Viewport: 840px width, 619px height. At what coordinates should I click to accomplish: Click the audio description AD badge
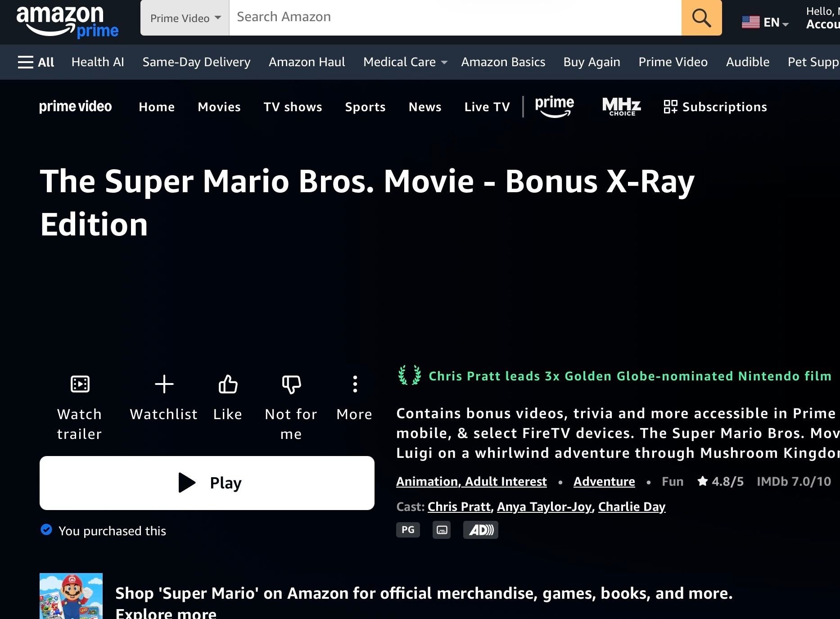[x=480, y=530]
